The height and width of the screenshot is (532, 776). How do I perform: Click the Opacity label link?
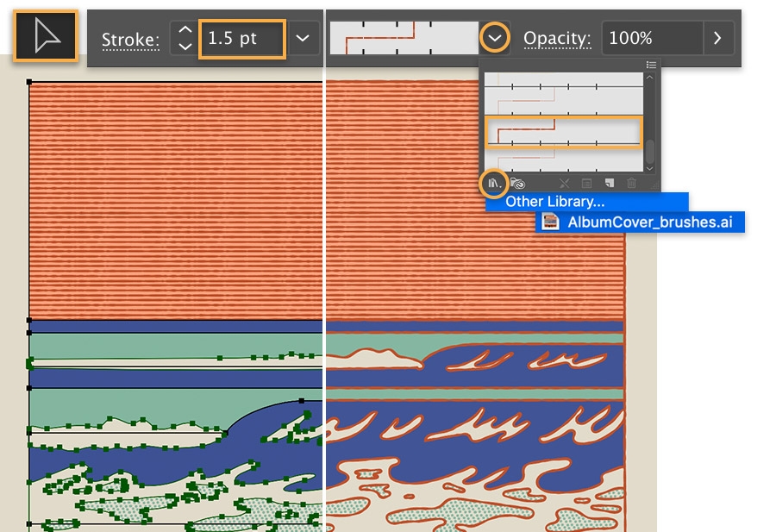(x=557, y=39)
